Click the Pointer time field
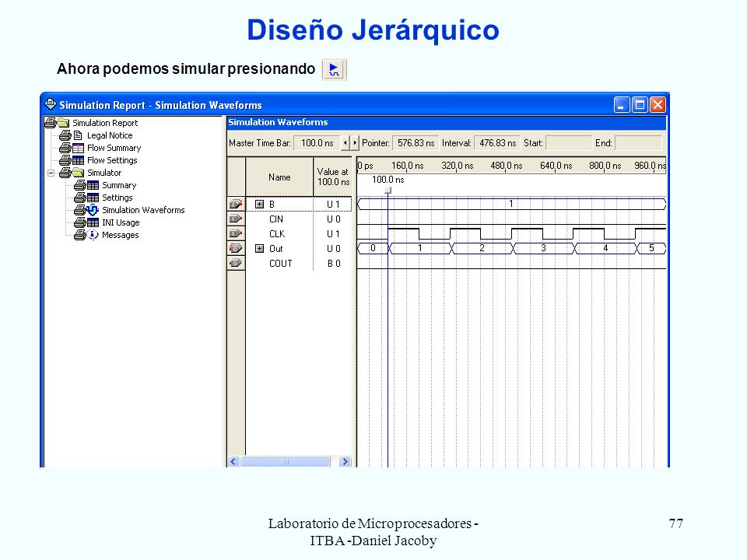 tap(416, 143)
